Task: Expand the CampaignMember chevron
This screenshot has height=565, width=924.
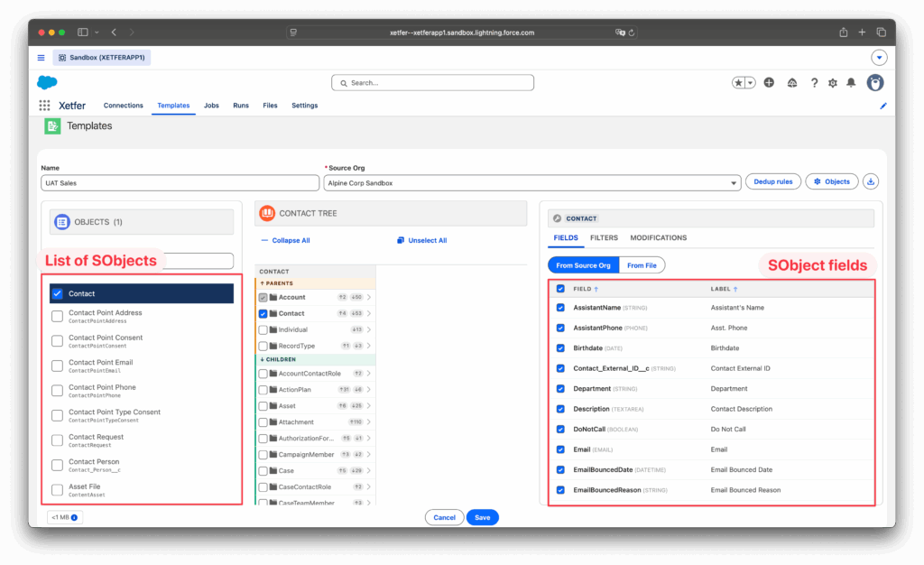Action: click(x=369, y=455)
